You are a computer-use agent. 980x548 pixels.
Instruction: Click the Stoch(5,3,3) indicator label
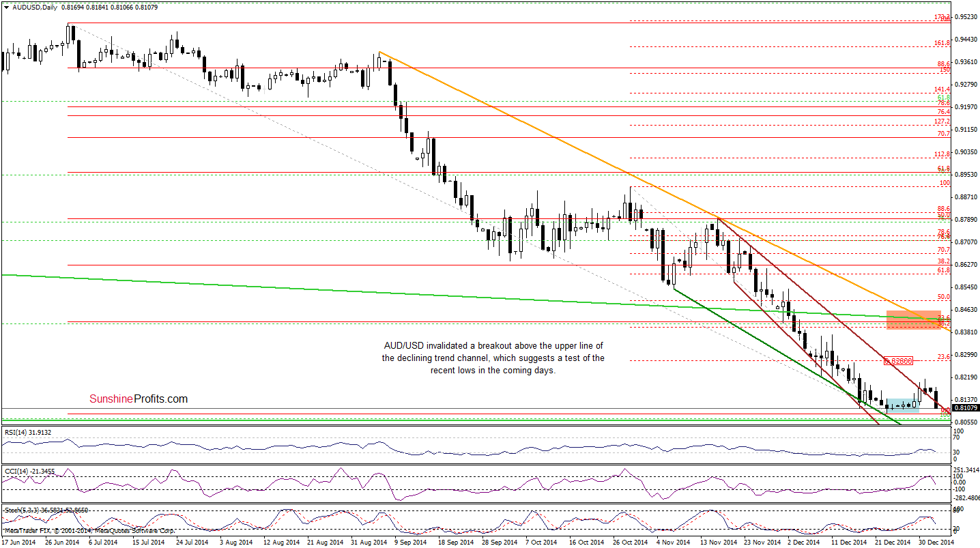pos(46,510)
